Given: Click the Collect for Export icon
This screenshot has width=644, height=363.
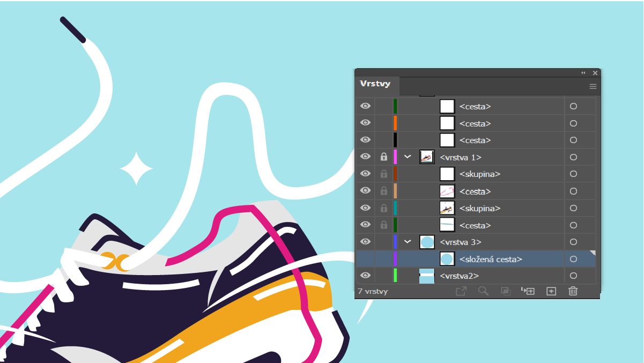Looking at the screenshot, I should click(x=461, y=291).
